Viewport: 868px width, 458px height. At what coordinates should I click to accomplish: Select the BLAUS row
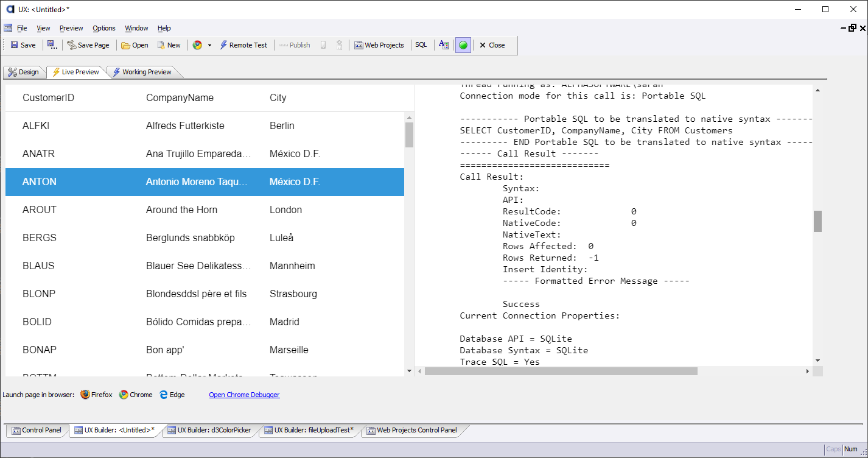(205, 266)
